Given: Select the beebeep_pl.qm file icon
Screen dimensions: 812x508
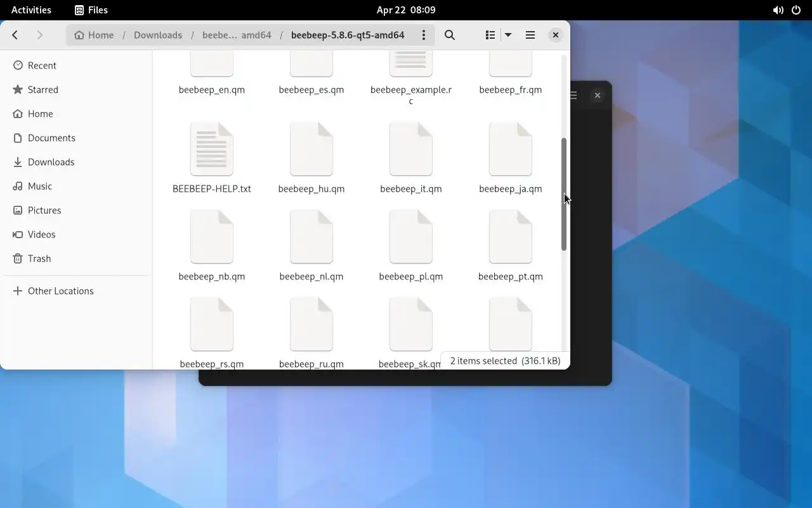Looking at the screenshot, I should pyautogui.click(x=411, y=237).
